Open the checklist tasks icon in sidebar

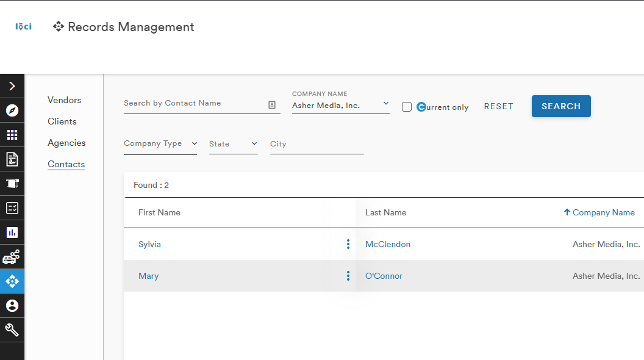pos(12,208)
